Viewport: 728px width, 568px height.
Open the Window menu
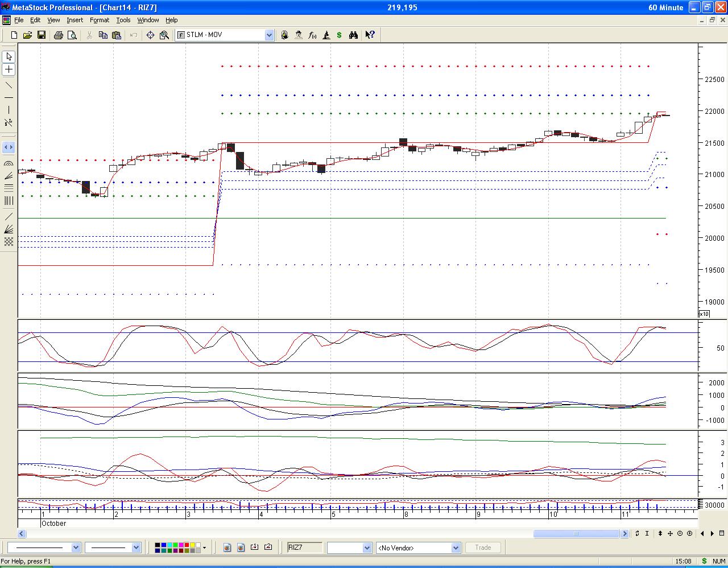point(148,20)
